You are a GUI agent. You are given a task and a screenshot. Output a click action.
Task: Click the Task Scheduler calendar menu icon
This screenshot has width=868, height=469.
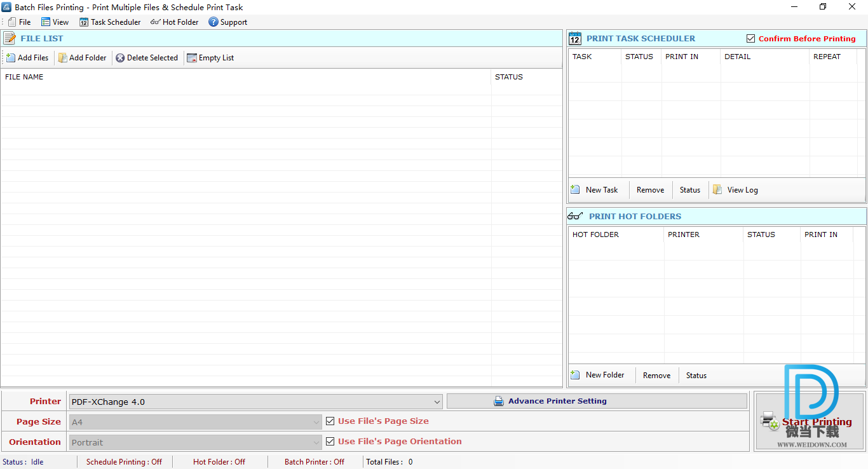[x=84, y=22]
